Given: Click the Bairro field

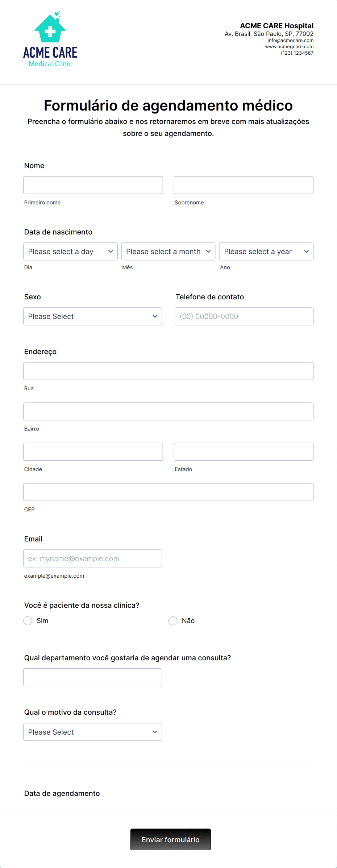Looking at the screenshot, I should coord(168,411).
